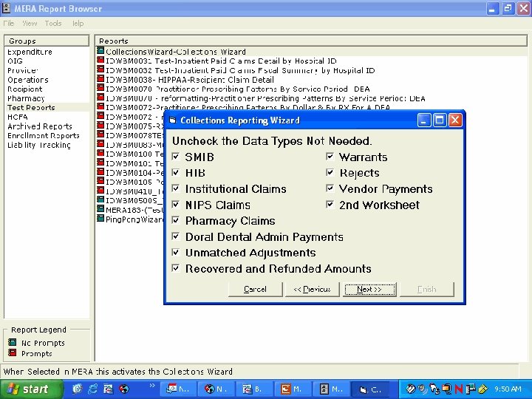Toggle Recovered and Refunded Amounts checkbox

[x=176, y=268]
